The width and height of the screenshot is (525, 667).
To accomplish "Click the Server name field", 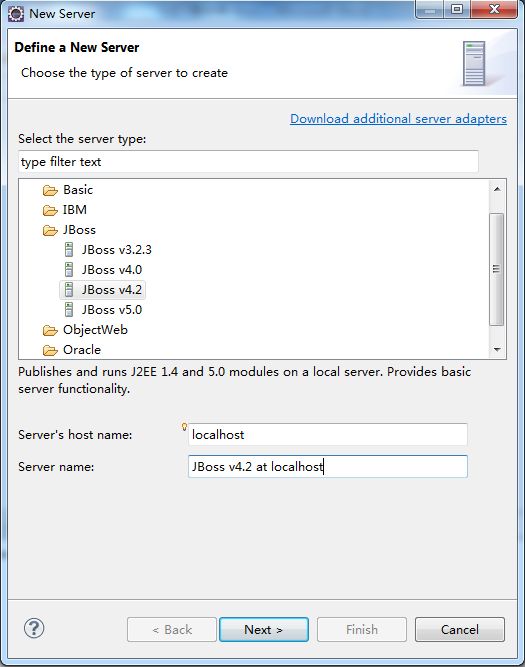I will [x=328, y=467].
